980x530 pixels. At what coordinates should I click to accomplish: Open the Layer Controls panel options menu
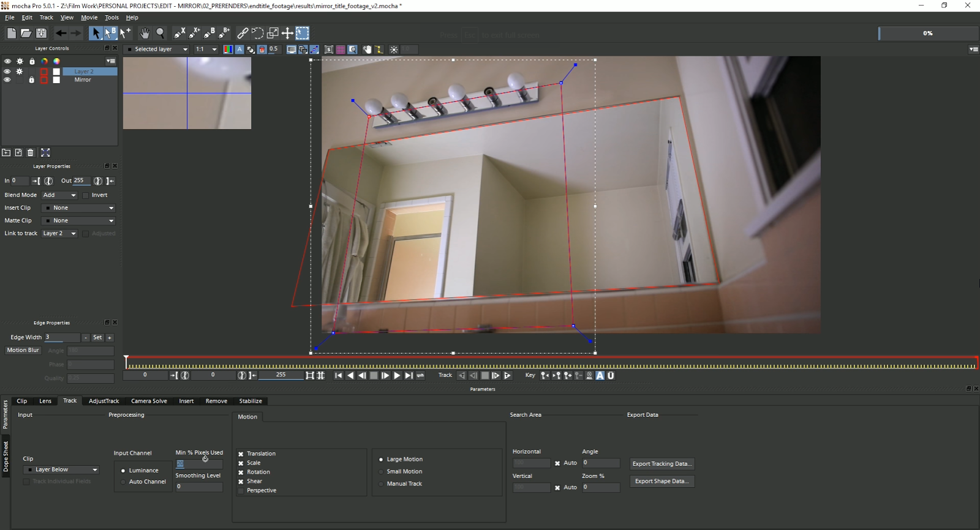coord(110,61)
